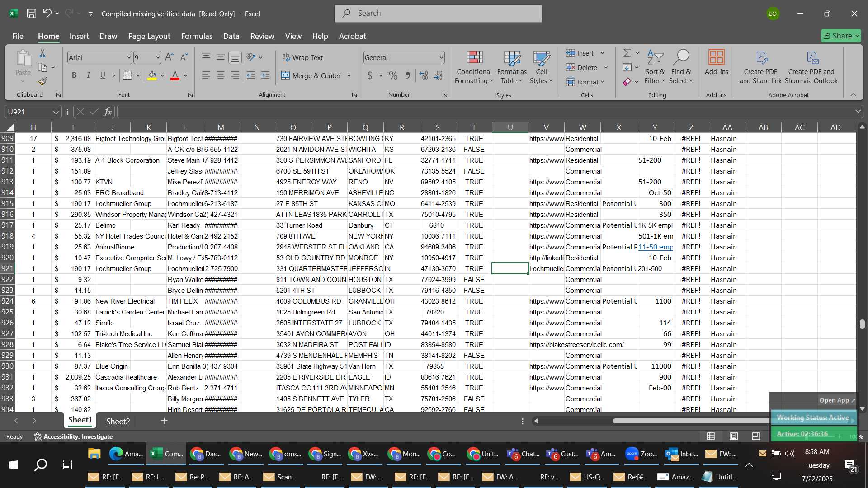This screenshot has width=868, height=488.
Task: Apply yellow Fill Color to cell
Action: tap(152, 75)
